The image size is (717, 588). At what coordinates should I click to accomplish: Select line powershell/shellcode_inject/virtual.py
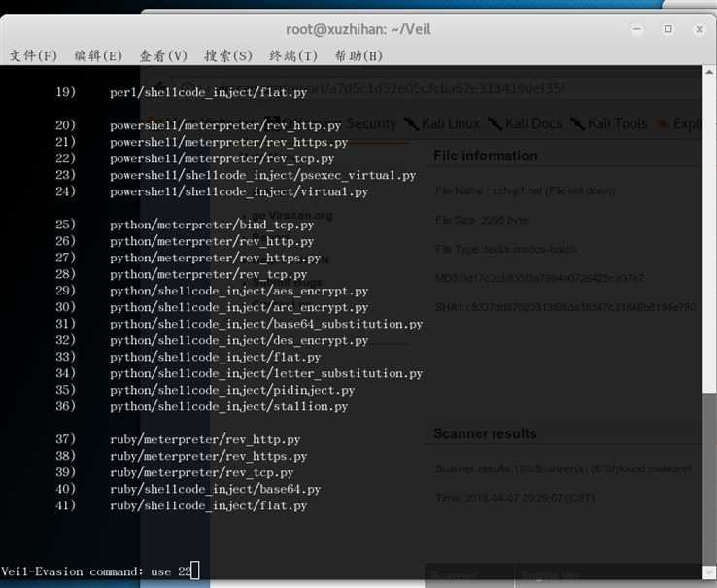pos(239,191)
